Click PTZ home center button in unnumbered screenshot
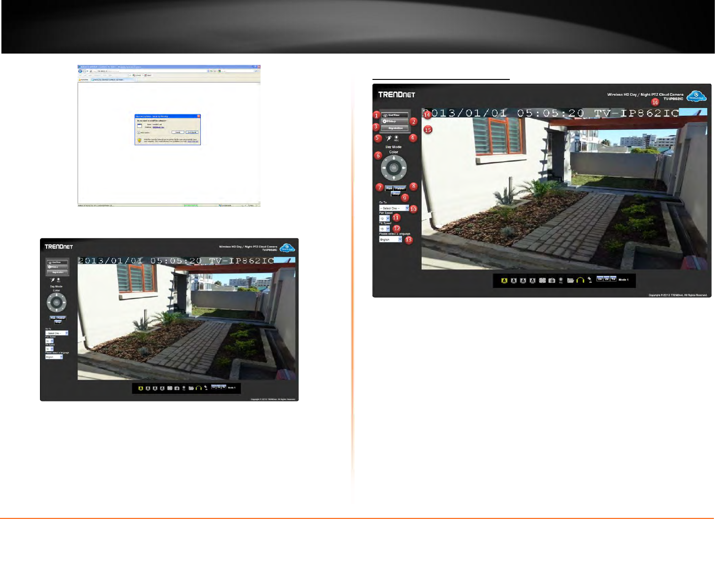 coord(56,303)
